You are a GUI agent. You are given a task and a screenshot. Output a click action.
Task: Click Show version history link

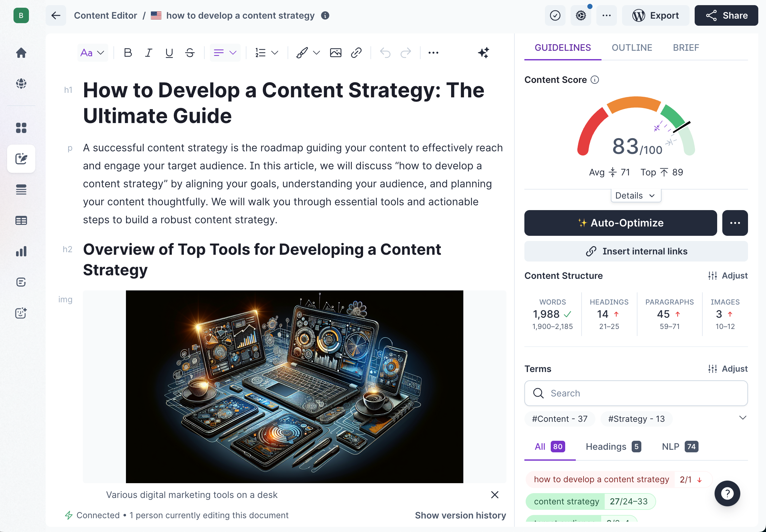pos(460,515)
